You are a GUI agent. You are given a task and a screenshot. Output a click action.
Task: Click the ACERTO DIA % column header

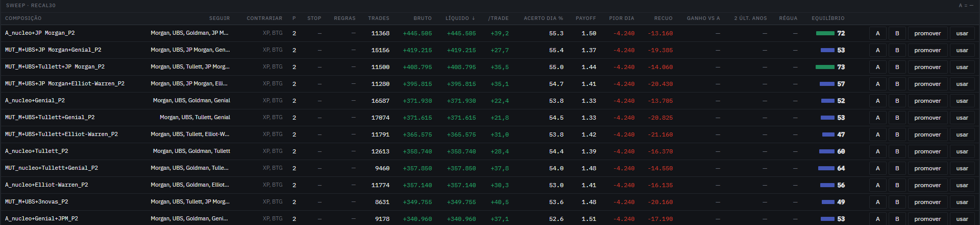click(x=543, y=18)
